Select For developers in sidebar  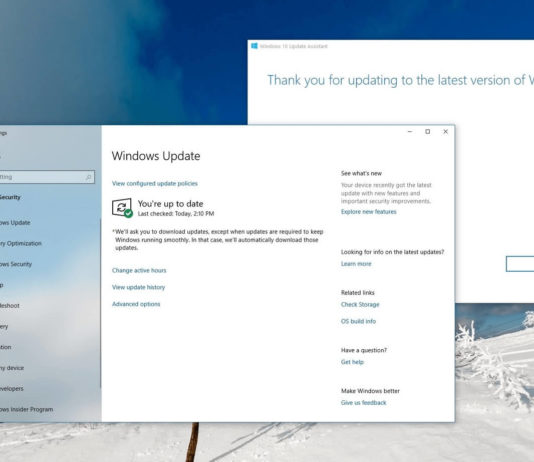[12, 389]
